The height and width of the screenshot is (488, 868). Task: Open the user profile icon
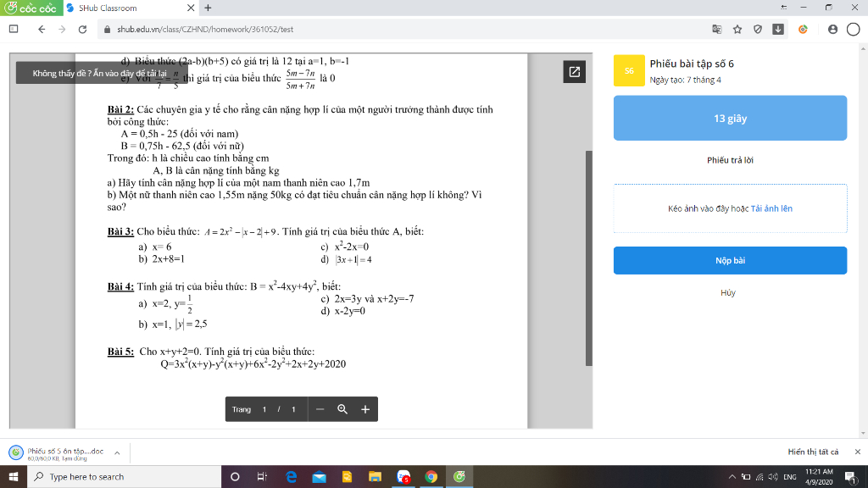pyautogui.click(x=832, y=30)
